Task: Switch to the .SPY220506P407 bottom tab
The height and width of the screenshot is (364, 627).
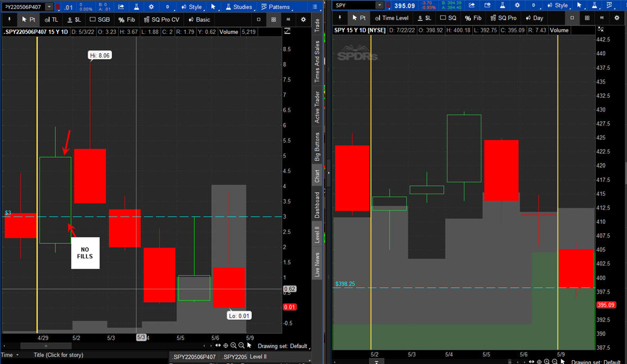Action: coord(194,357)
